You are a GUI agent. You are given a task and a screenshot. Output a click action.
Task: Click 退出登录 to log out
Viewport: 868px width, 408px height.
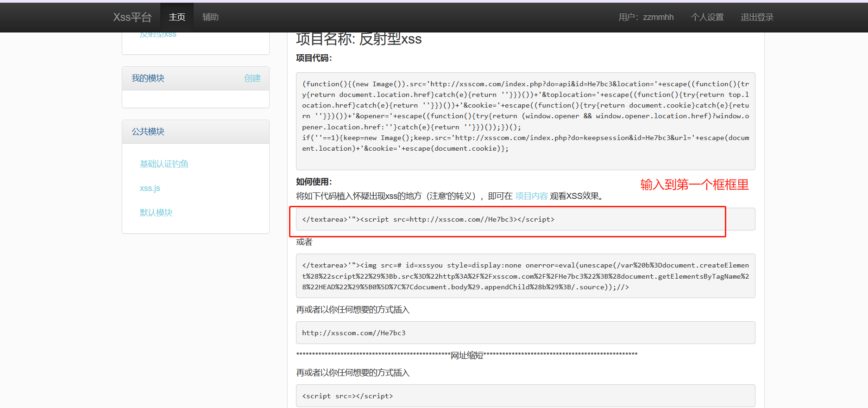tap(757, 17)
